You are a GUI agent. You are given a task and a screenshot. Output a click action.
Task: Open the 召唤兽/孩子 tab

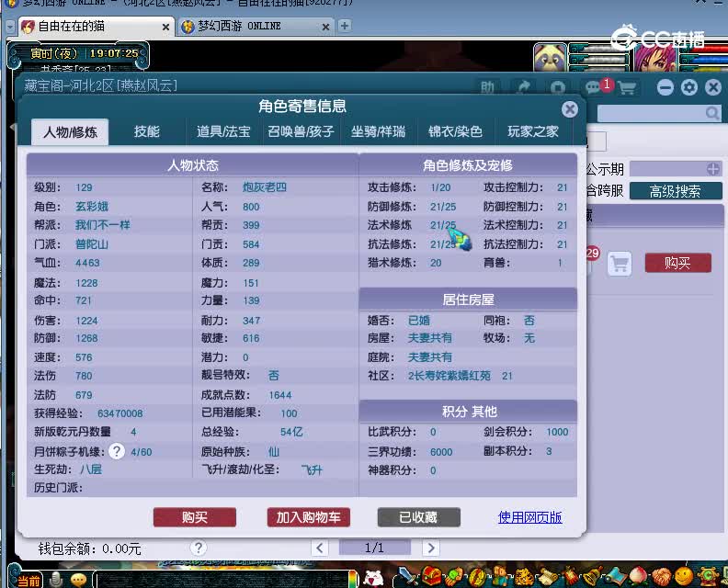coord(301,131)
